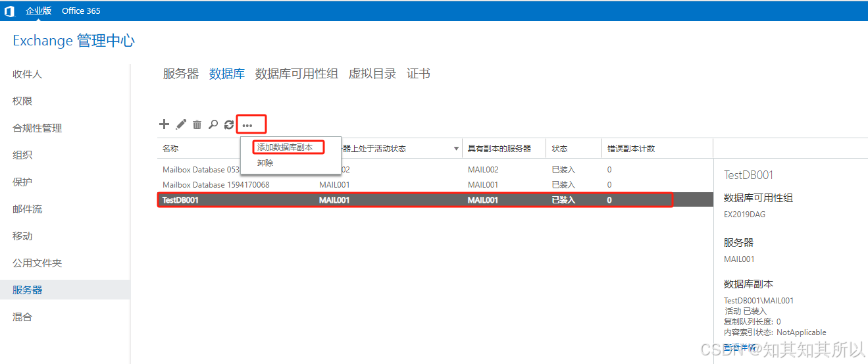Screen dimensions: 868x364
Task: Go to 权限 in sidebar
Action: point(22,101)
